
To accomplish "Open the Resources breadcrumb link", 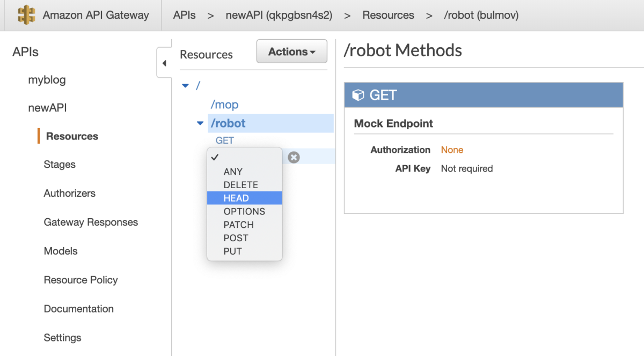I will tap(388, 15).
